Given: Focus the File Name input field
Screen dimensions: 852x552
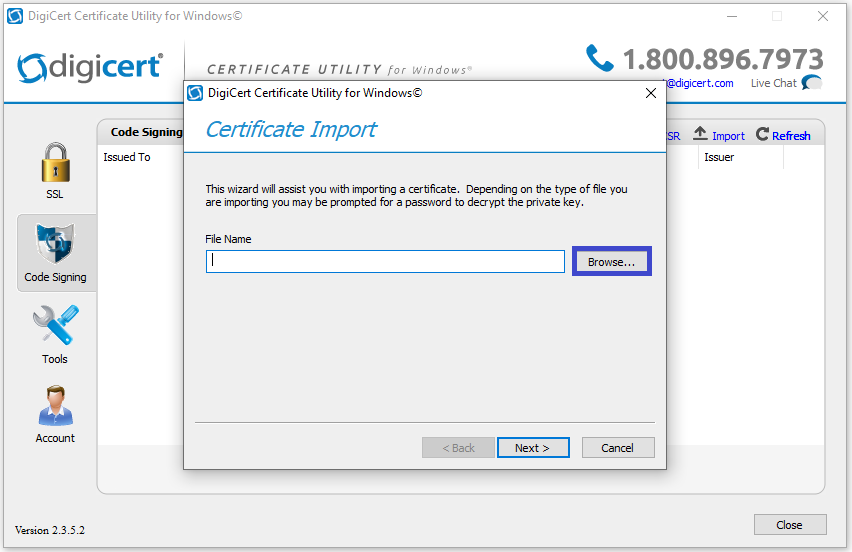Looking at the screenshot, I should pos(385,261).
